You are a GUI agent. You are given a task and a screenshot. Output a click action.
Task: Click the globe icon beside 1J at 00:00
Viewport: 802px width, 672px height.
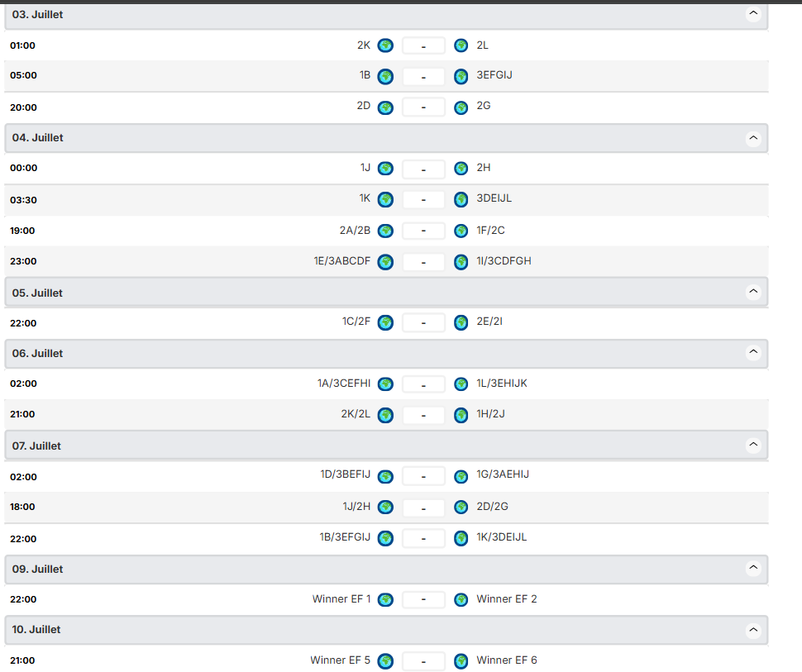pos(385,169)
